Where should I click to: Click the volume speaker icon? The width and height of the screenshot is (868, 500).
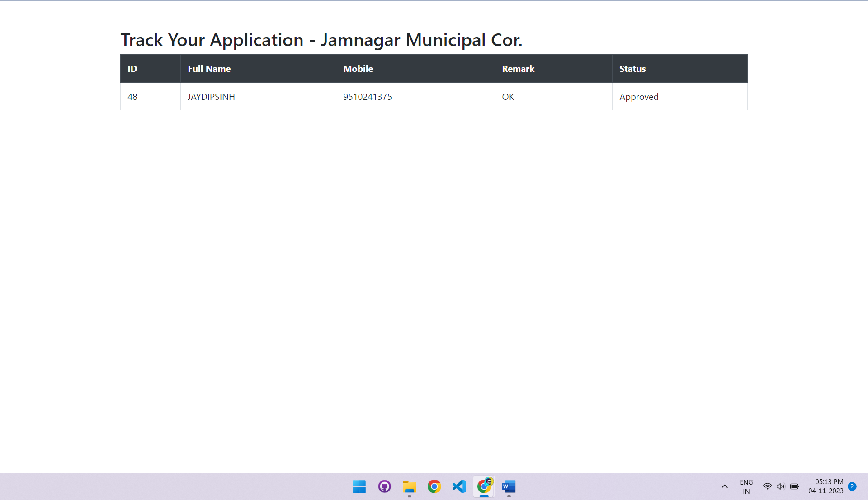[x=781, y=487]
